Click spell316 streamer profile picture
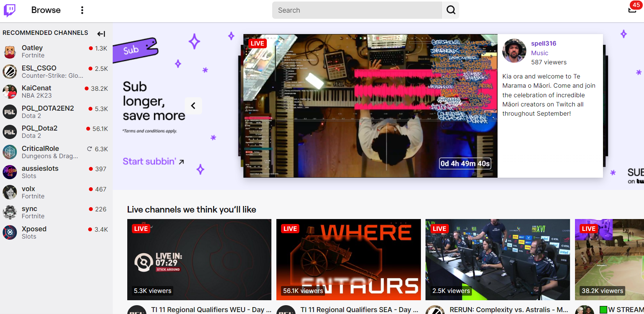The width and height of the screenshot is (644, 314). (x=514, y=51)
